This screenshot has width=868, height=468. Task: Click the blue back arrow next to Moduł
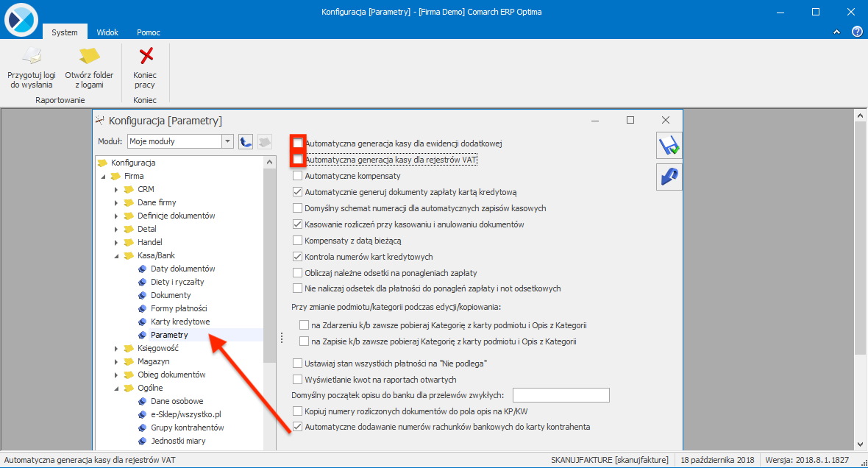(246, 141)
